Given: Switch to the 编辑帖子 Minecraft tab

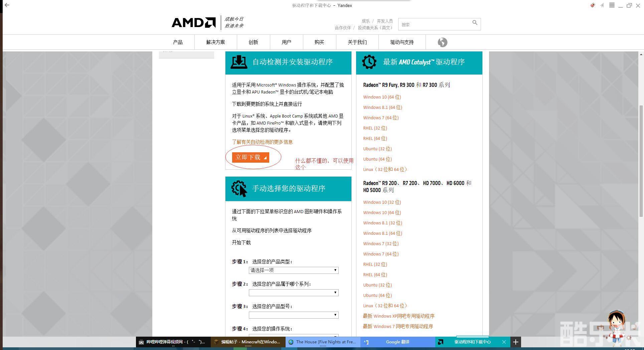Looking at the screenshot, I should [248, 342].
